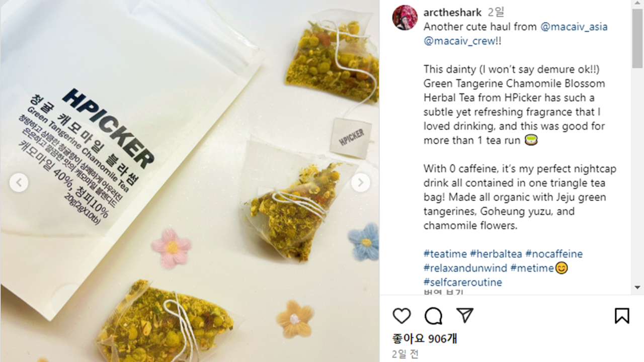
Task: Open the #selfcareroutine hashtag
Action: tap(463, 282)
